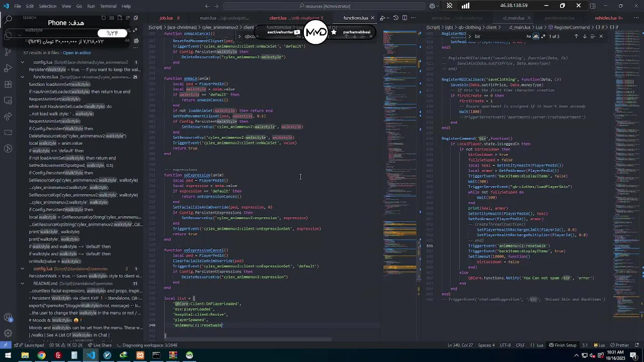The height and width of the screenshot is (362, 644).
Task: Collapse all search results
Action: (x=136, y=18)
